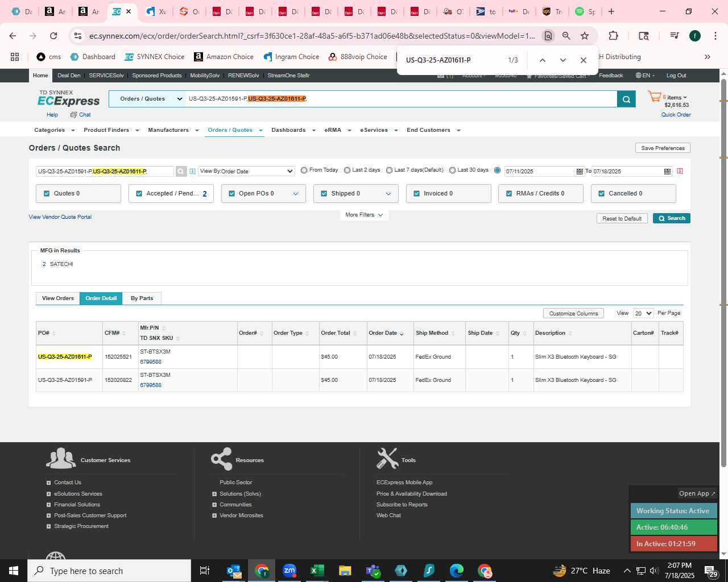Open the From date calendar icon
This screenshot has width=728, height=582.
coord(580,171)
